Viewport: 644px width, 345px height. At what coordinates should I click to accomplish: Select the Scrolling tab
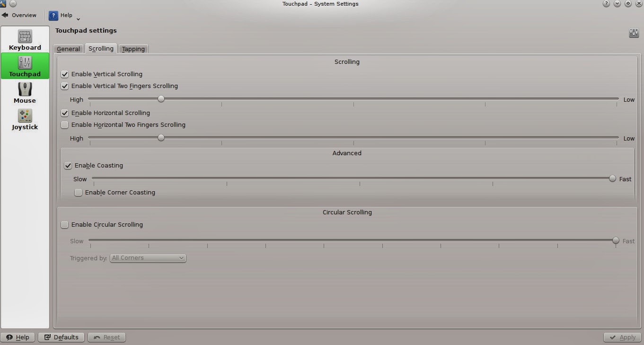[101, 48]
